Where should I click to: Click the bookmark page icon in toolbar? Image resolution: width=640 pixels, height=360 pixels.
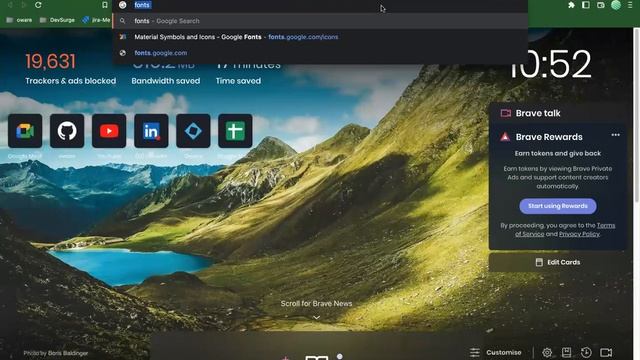pos(104,5)
